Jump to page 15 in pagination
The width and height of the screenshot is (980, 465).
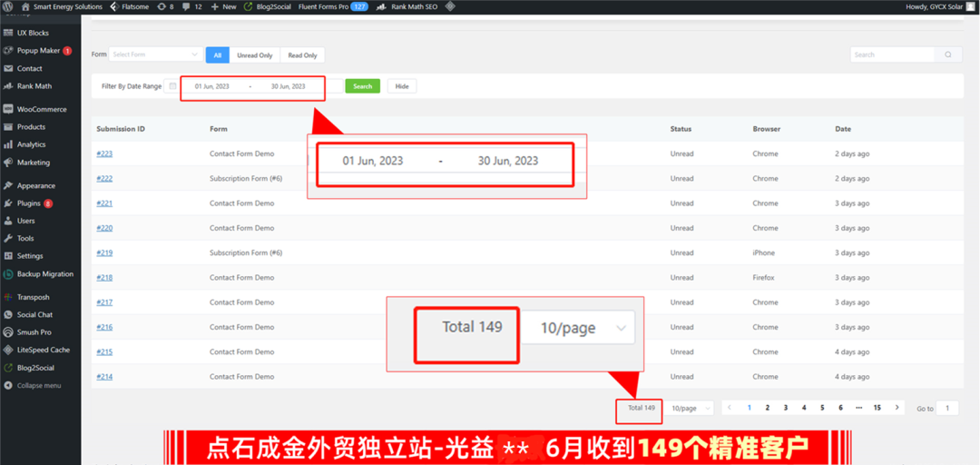(x=877, y=408)
